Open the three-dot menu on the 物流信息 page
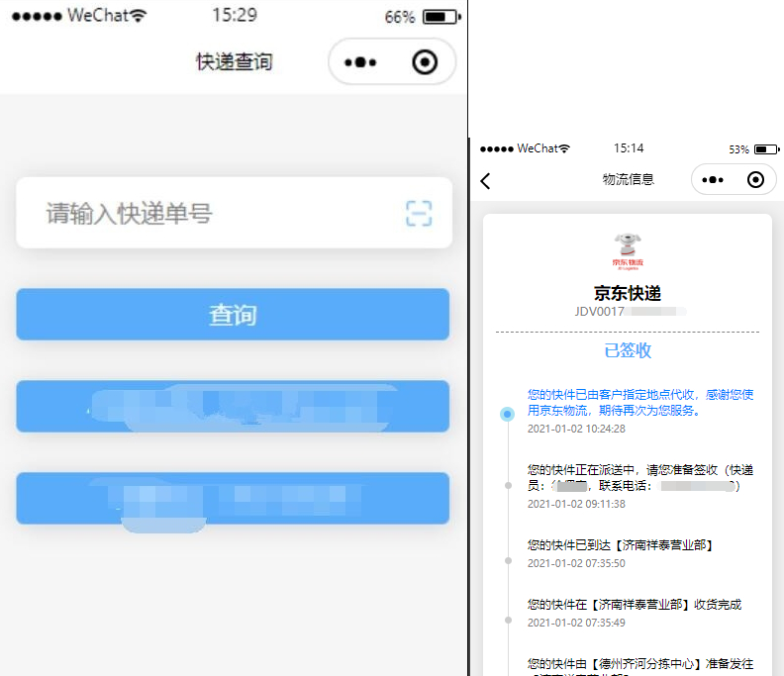 [713, 179]
